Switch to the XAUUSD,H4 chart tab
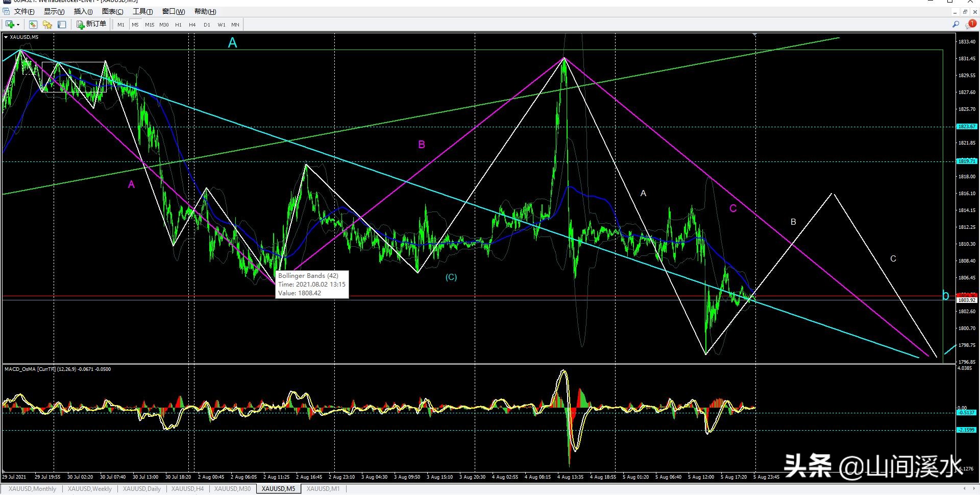Image resolution: width=980 pixels, height=495 pixels. pyautogui.click(x=187, y=489)
